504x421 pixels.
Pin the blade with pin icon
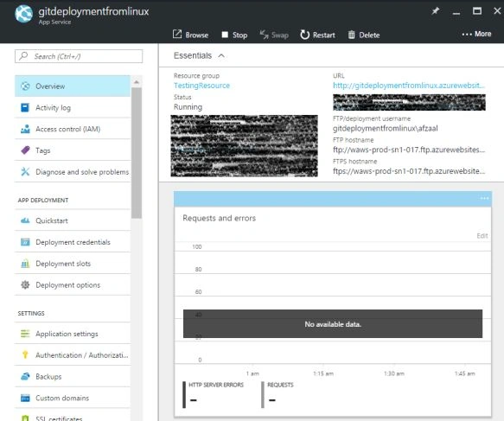tap(435, 11)
